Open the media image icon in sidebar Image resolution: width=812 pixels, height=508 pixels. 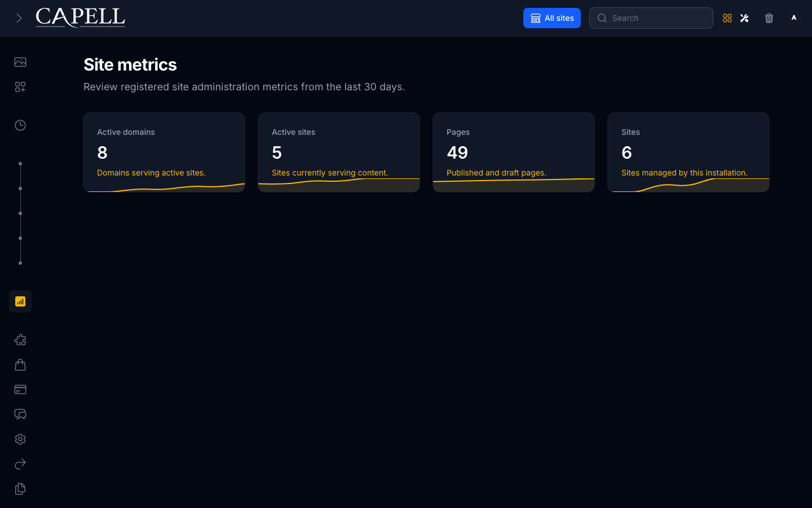point(20,62)
